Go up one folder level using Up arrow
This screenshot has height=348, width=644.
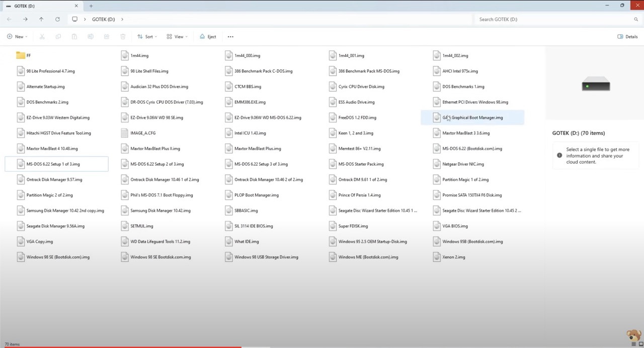tap(41, 19)
